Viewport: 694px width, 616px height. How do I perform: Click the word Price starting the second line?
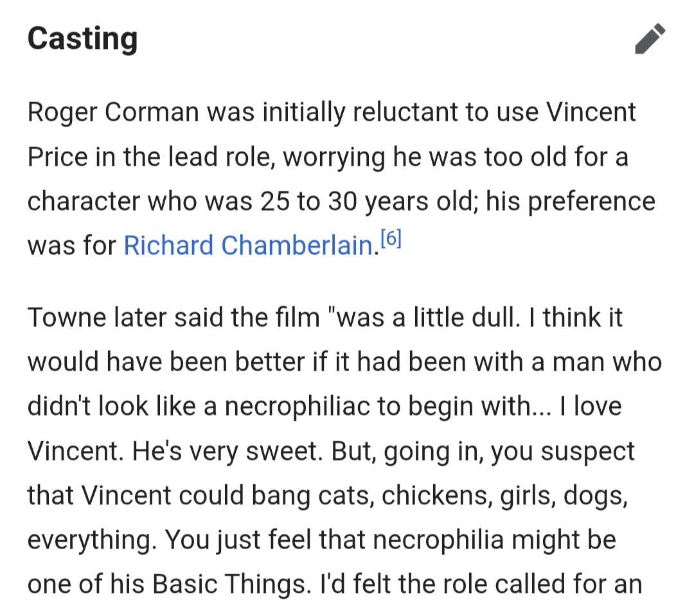56,157
